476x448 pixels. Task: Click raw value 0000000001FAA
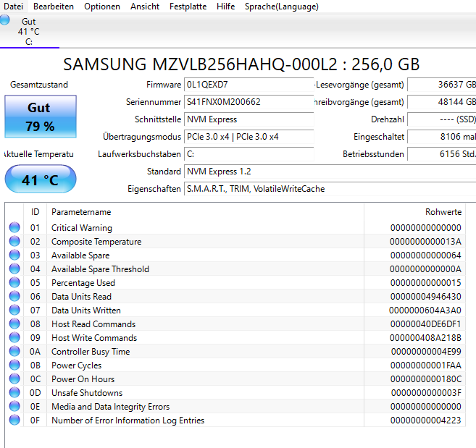click(x=426, y=365)
